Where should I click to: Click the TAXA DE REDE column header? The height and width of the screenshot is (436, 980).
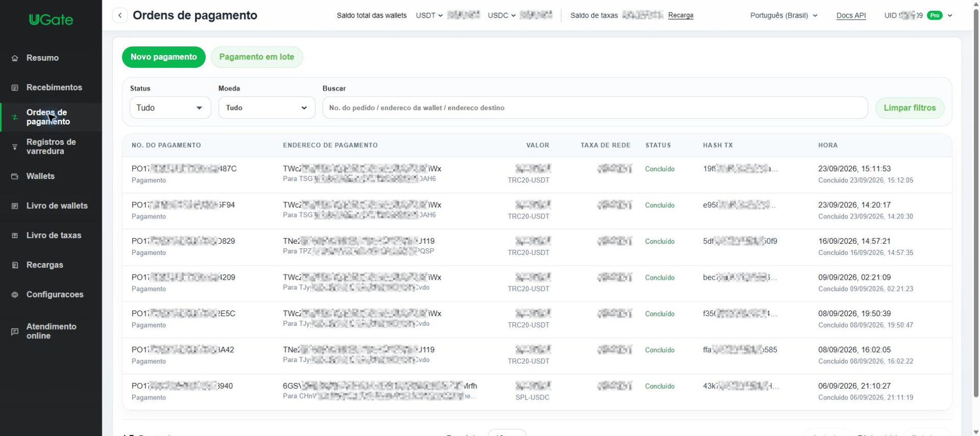(x=605, y=145)
